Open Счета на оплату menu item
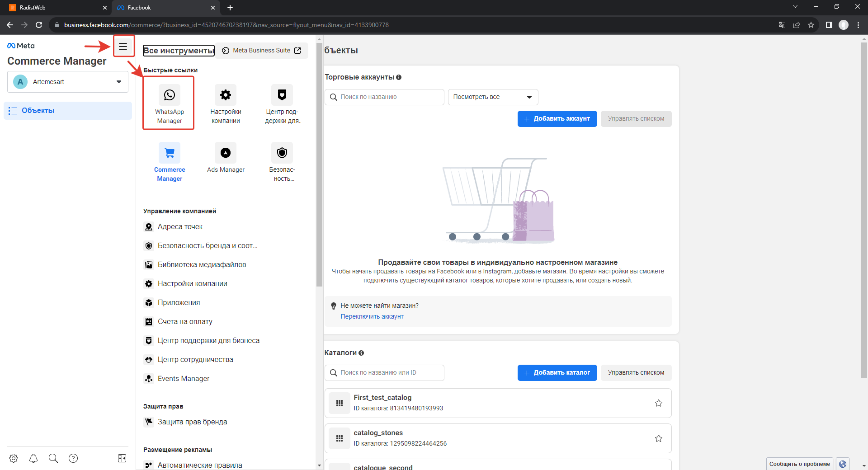 pyautogui.click(x=178, y=322)
